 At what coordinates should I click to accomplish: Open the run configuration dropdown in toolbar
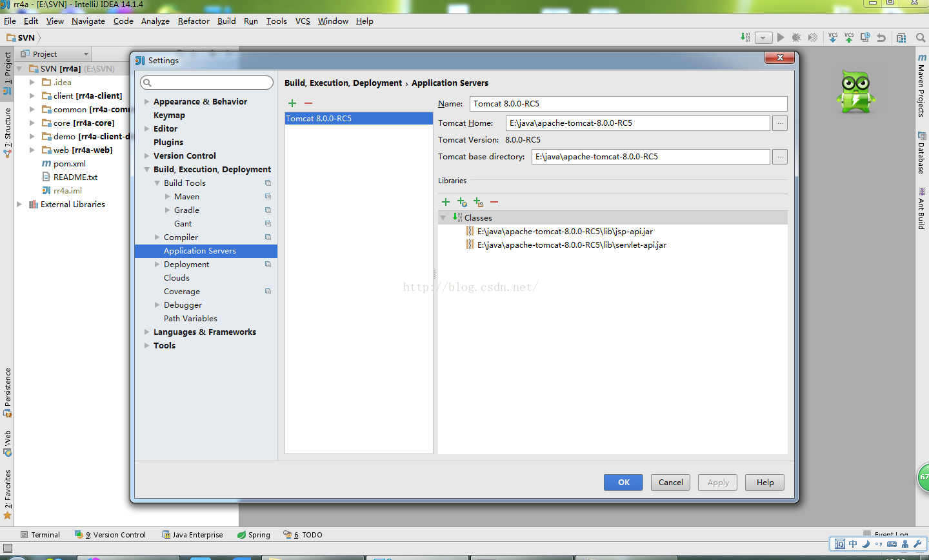pyautogui.click(x=763, y=37)
